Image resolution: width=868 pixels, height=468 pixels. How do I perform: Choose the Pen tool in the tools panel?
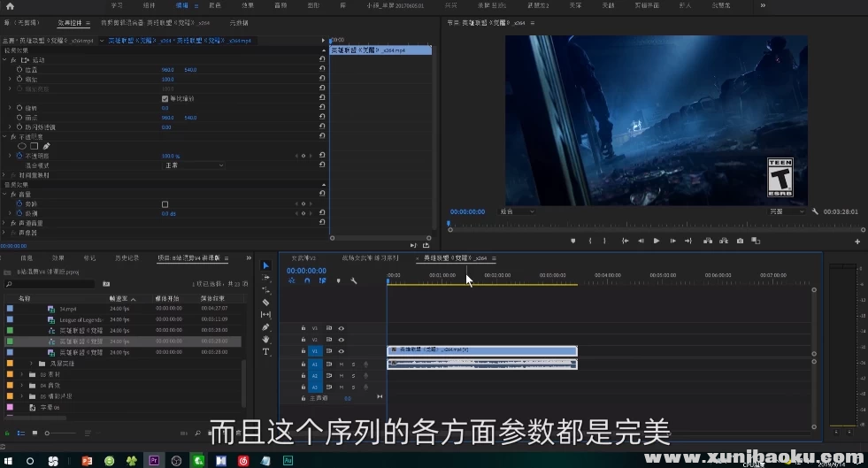tap(265, 326)
